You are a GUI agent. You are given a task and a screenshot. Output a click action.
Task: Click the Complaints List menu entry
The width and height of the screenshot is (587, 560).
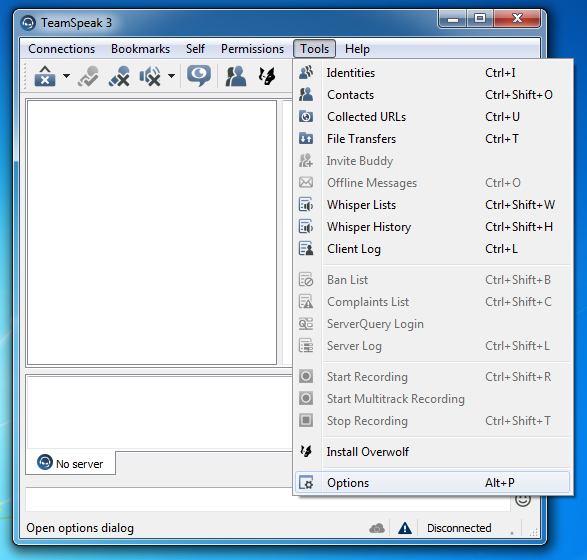432,302
